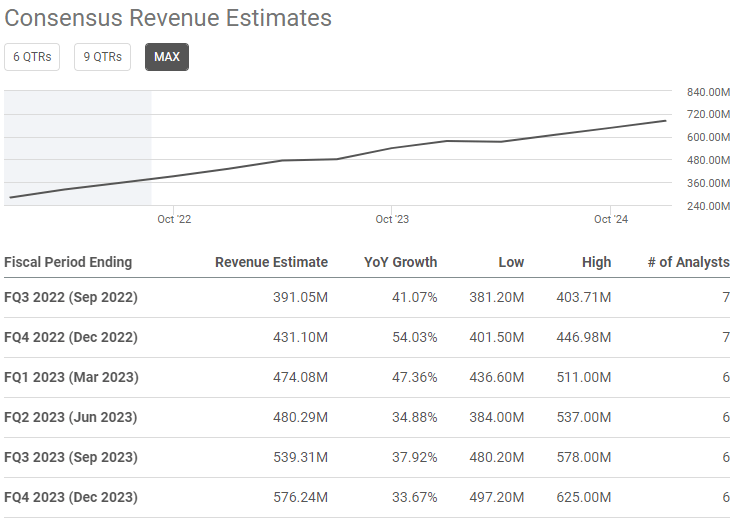Click the Oct '23 axis marker
Screen dimensions: 742x522
pos(392,219)
